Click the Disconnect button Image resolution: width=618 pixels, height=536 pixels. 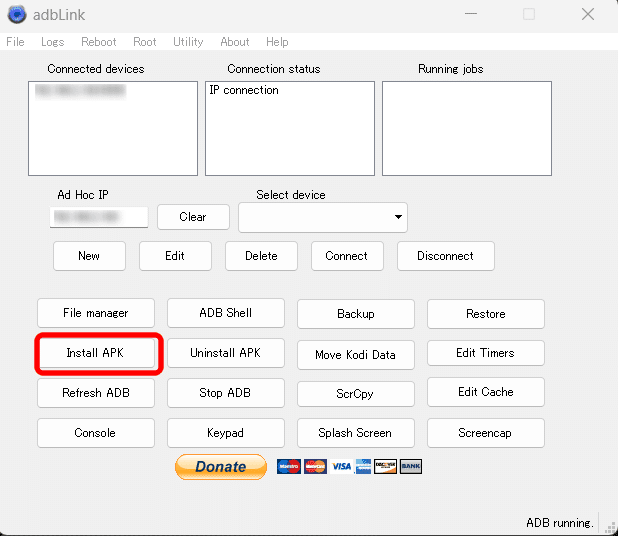pos(446,256)
